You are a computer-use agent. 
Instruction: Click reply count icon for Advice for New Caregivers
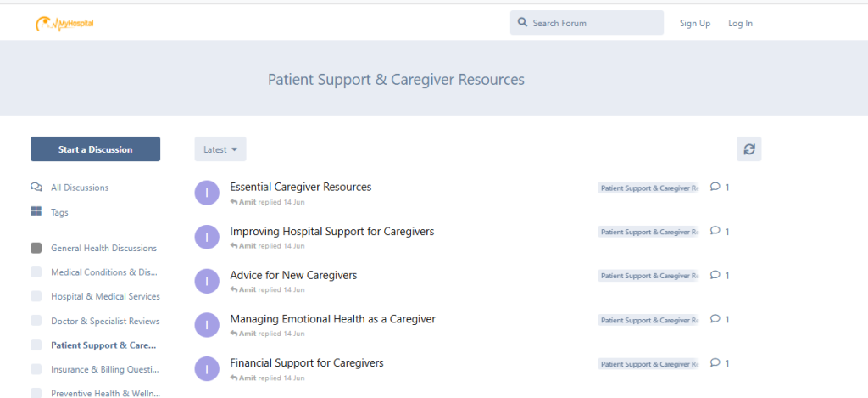click(x=715, y=275)
